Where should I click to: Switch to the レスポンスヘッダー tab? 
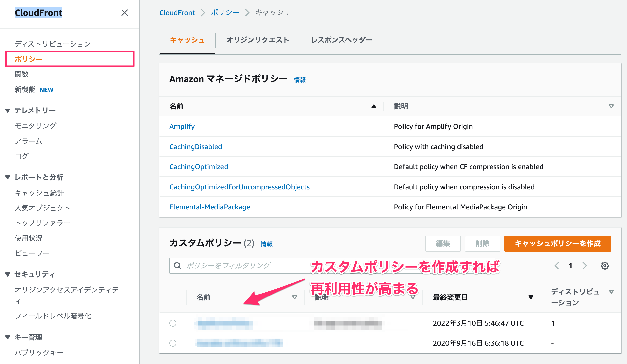[x=342, y=40]
